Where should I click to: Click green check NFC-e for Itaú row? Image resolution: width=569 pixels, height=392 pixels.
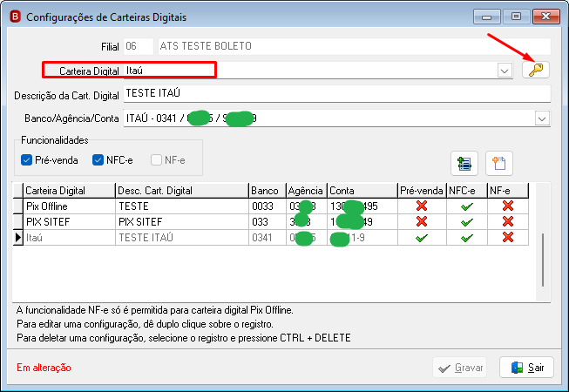[467, 238]
